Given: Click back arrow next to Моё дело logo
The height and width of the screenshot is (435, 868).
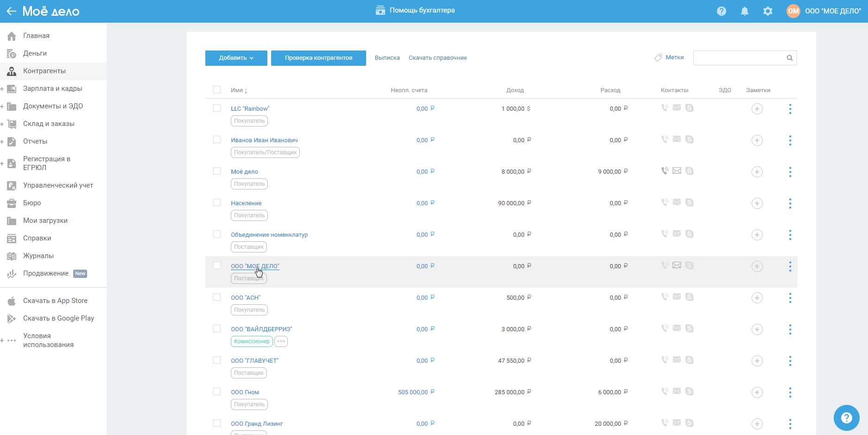Looking at the screenshot, I should click(x=11, y=11).
